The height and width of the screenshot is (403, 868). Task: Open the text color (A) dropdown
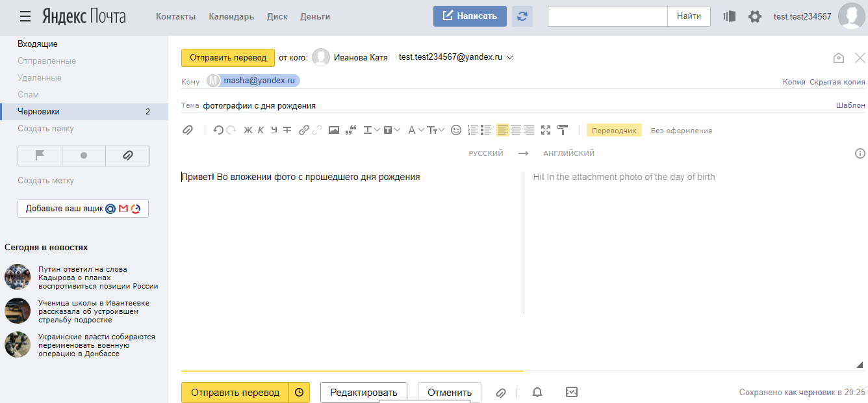pos(415,130)
